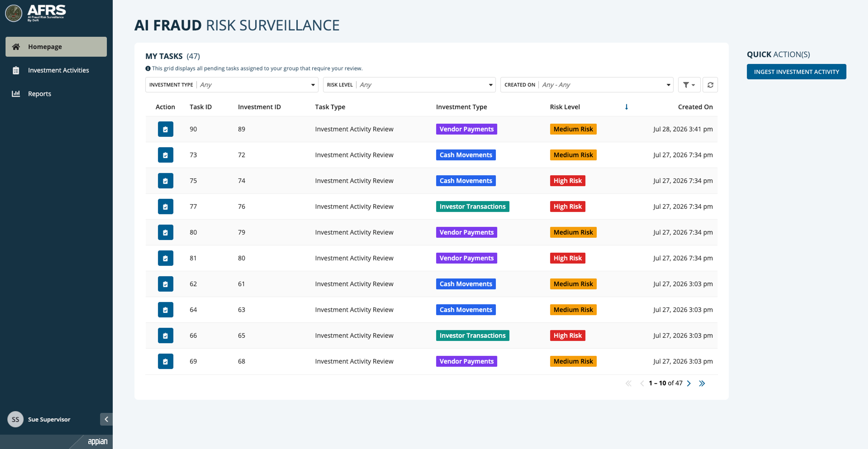Click Investment ID 72 cell
Image resolution: width=868 pixels, height=449 pixels.
tap(241, 155)
